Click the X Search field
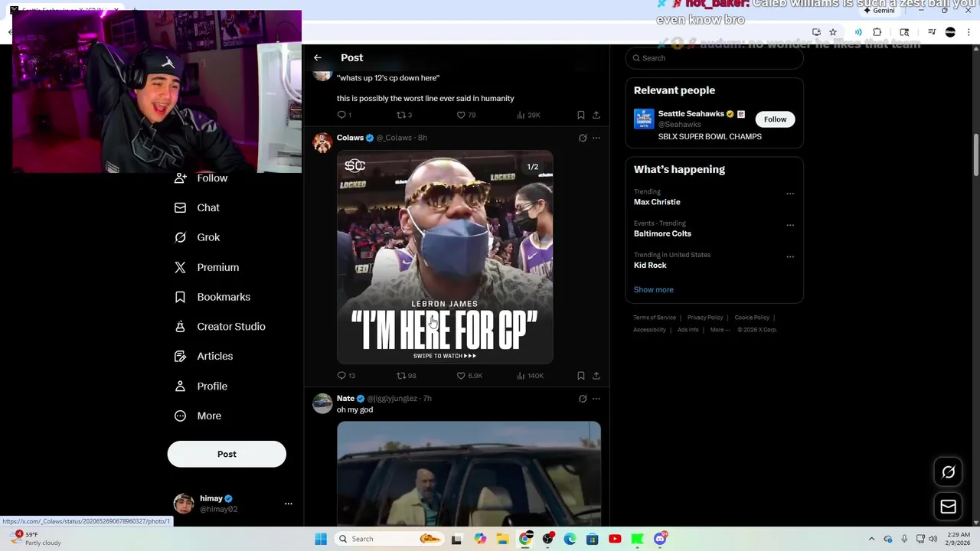Viewport: 980px width, 551px height. [x=714, y=58]
